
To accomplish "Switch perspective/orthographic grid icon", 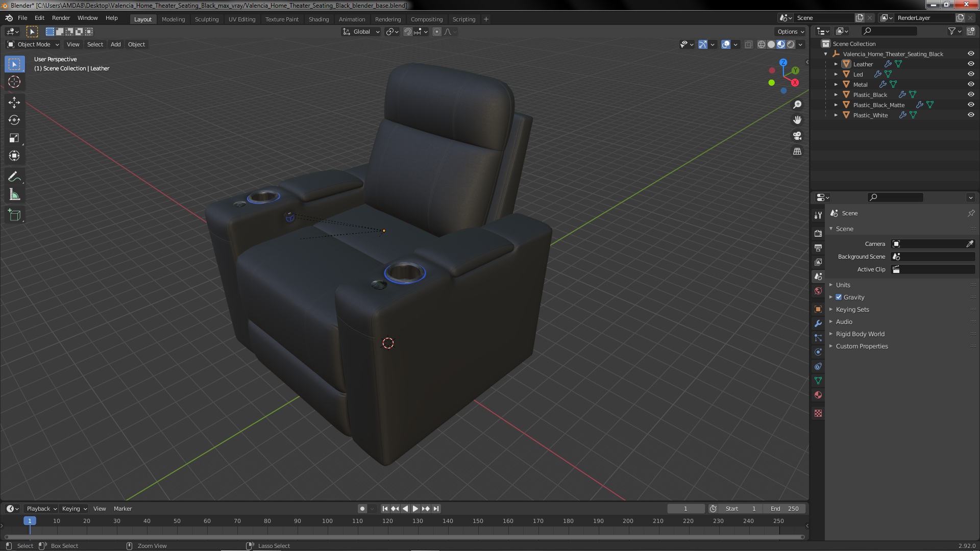I will pos(797,152).
